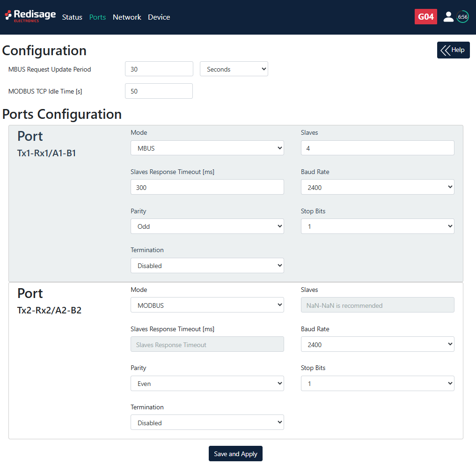
Task: Open the Device menu item
Action: tap(159, 17)
